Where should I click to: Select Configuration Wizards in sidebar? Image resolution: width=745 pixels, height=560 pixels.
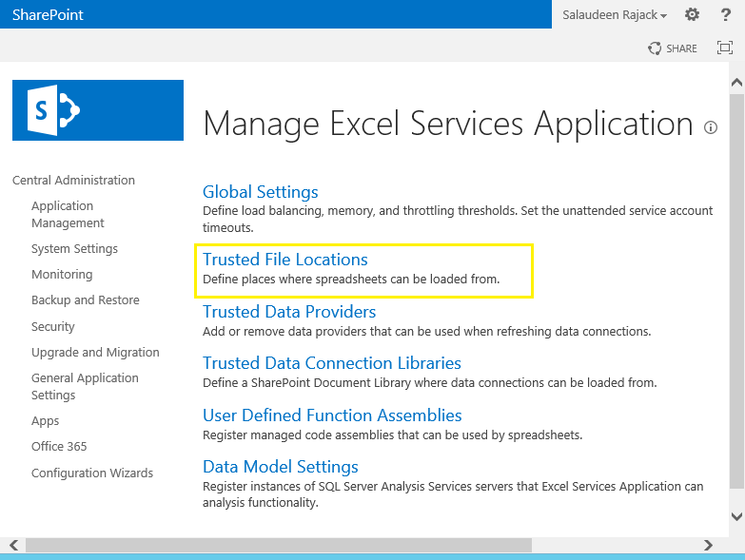point(92,473)
